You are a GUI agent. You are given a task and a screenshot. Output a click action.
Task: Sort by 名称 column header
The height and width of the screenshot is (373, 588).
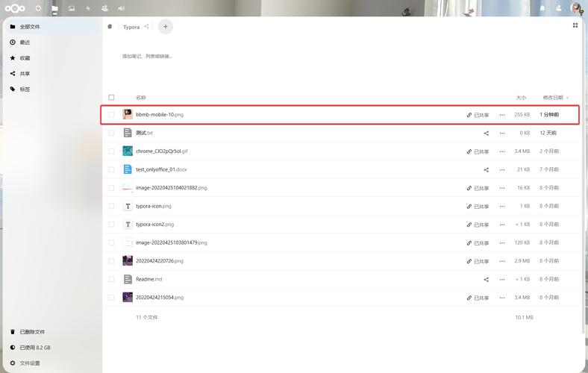click(x=140, y=98)
